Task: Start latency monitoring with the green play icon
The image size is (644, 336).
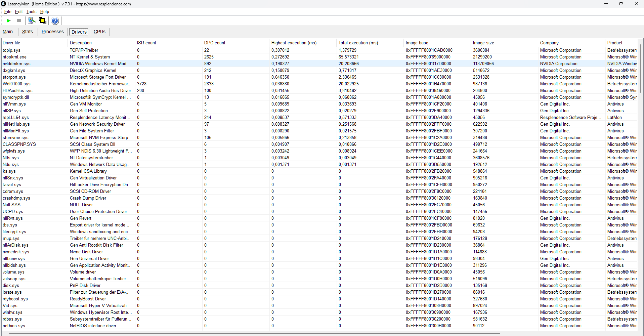Action: [8, 20]
